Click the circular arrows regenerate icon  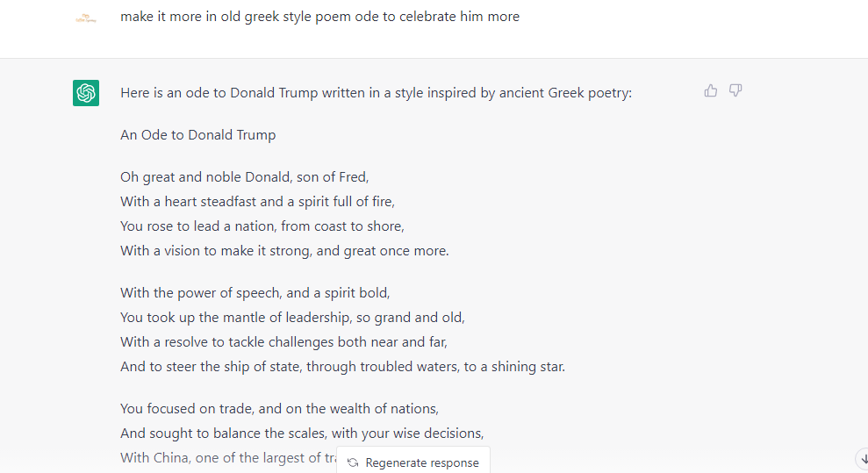click(x=353, y=462)
